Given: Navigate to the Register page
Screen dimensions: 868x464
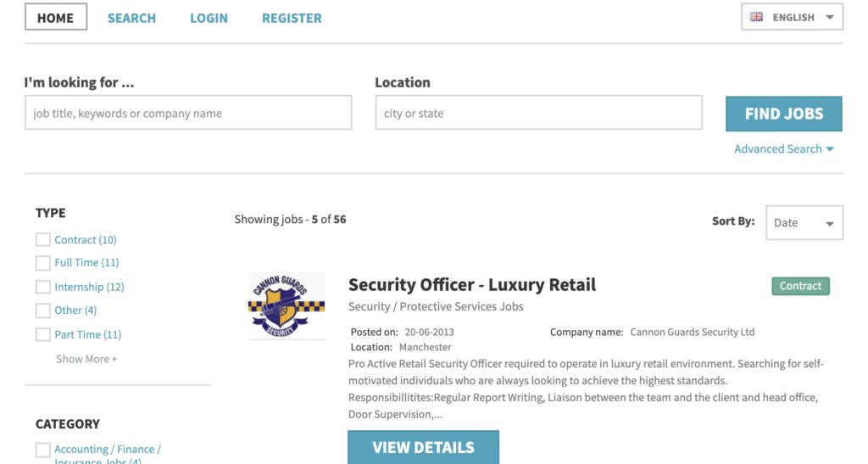Looking at the screenshot, I should 292,18.
